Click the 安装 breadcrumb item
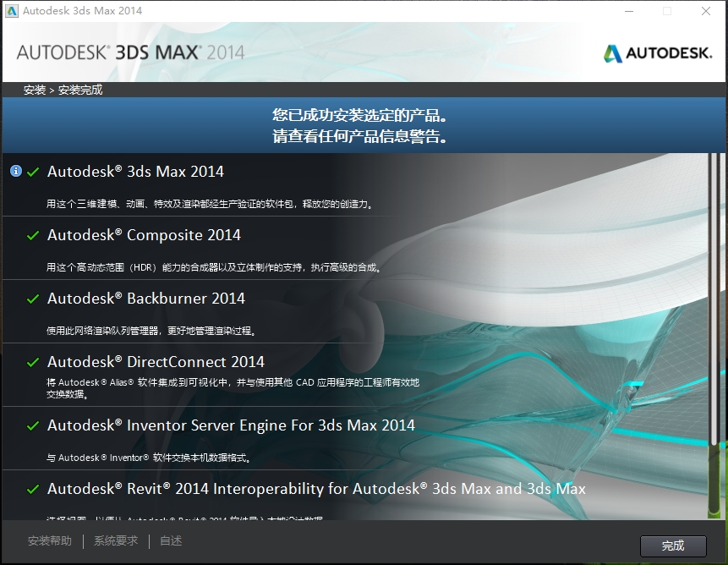This screenshot has height=565, width=728. pyautogui.click(x=35, y=90)
